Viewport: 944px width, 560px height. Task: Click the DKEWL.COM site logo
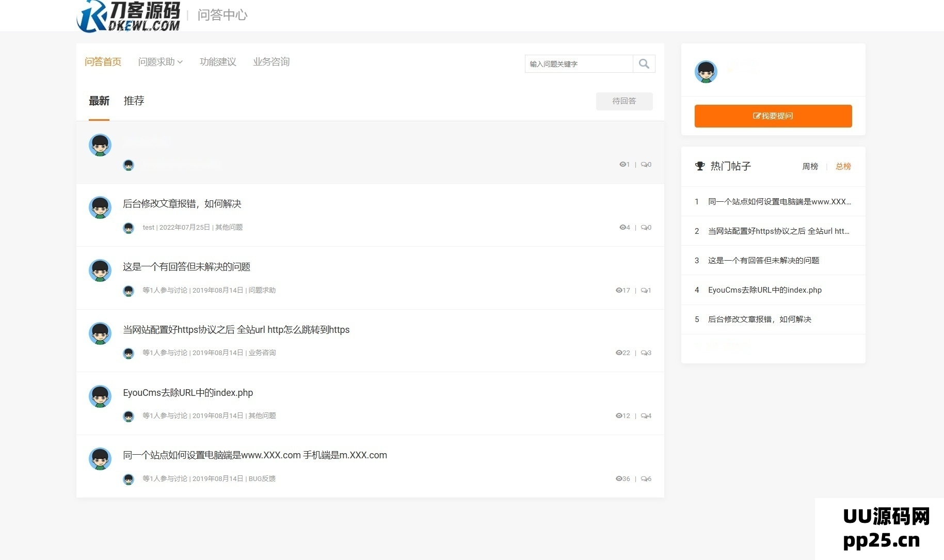click(x=129, y=16)
